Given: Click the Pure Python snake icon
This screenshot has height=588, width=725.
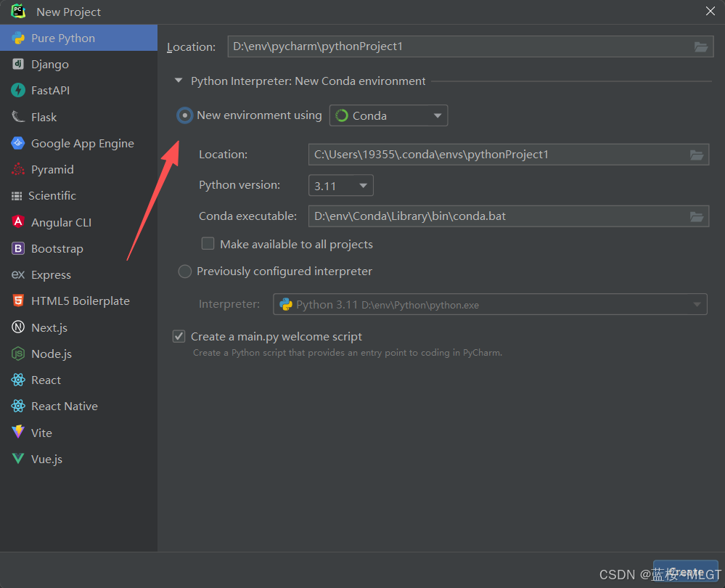Looking at the screenshot, I should click(18, 38).
